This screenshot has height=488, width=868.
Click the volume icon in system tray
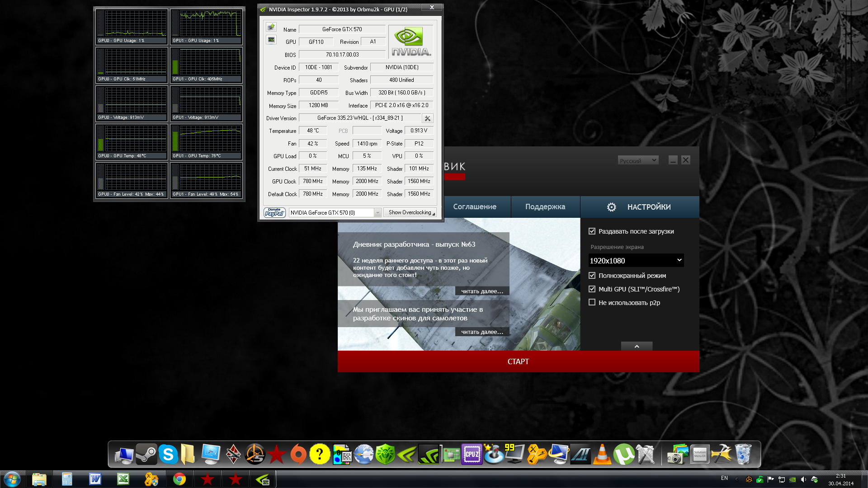(803, 479)
